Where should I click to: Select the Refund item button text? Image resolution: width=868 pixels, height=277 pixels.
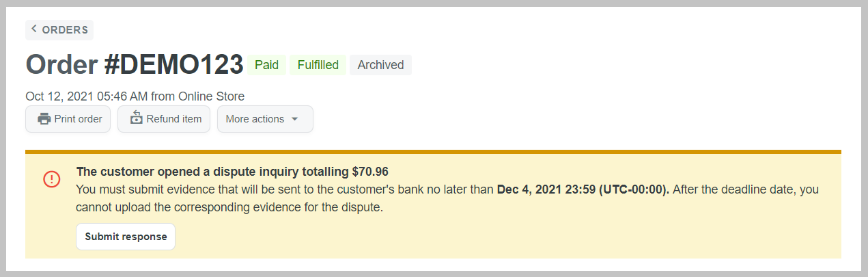(x=173, y=119)
